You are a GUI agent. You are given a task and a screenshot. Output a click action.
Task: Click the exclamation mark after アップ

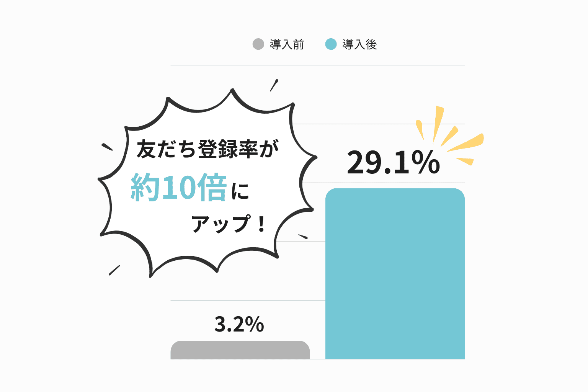pyautogui.click(x=261, y=224)
